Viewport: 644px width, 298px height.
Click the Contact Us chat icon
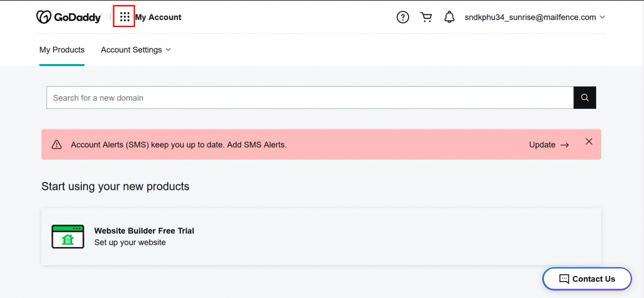(564, 279)
